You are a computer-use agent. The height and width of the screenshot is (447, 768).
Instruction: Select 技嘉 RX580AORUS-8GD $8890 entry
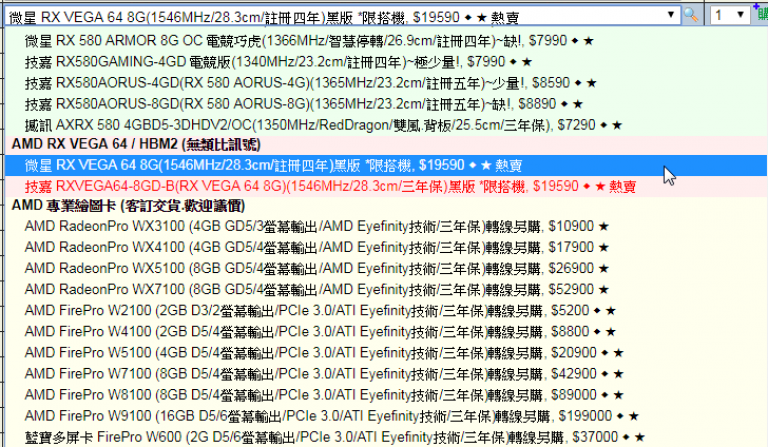[386, 104]
